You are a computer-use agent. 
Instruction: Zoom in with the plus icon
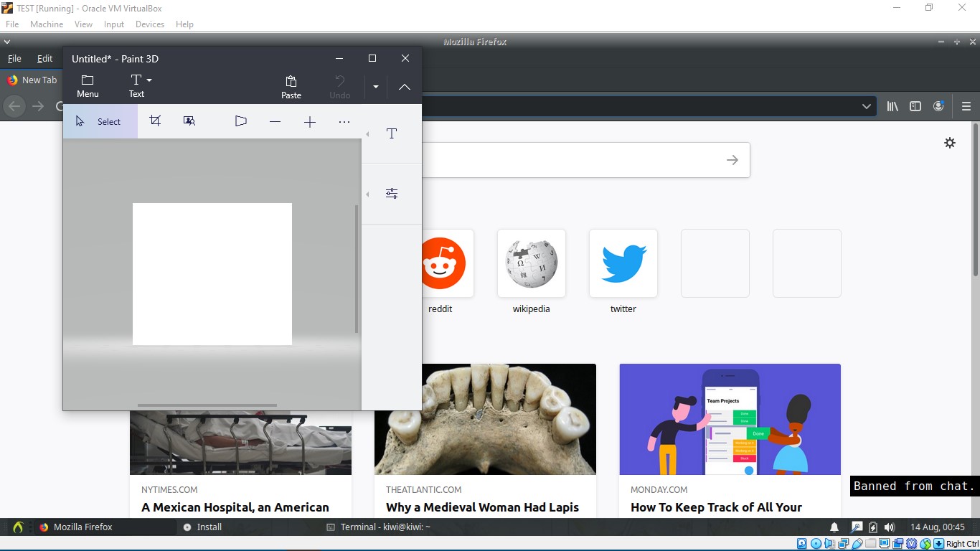click(310, 122)
